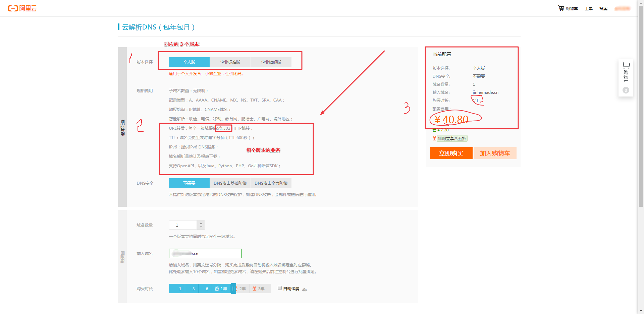Open 备案 in the top navigation
644x314 pixels.
point(603,9)
